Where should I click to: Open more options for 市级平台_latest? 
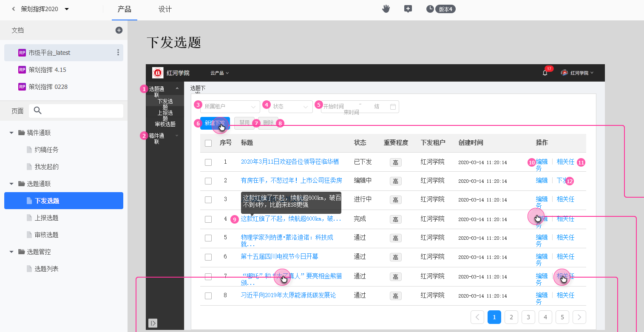coord(118,53)
